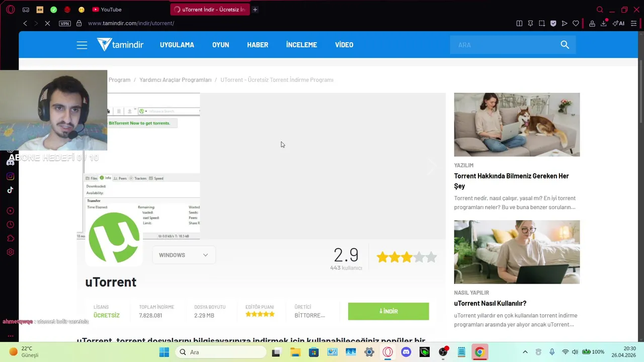This screenshot has height=362, width=644.
Task: Open uTorrent Nasıl Kullanılır? article
Action: click(490, 303)
